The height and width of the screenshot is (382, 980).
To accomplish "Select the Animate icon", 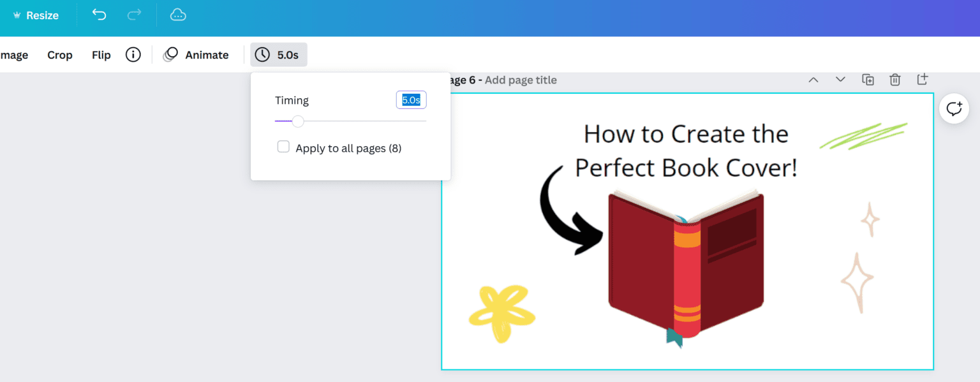I will click(x=170, y=55).
